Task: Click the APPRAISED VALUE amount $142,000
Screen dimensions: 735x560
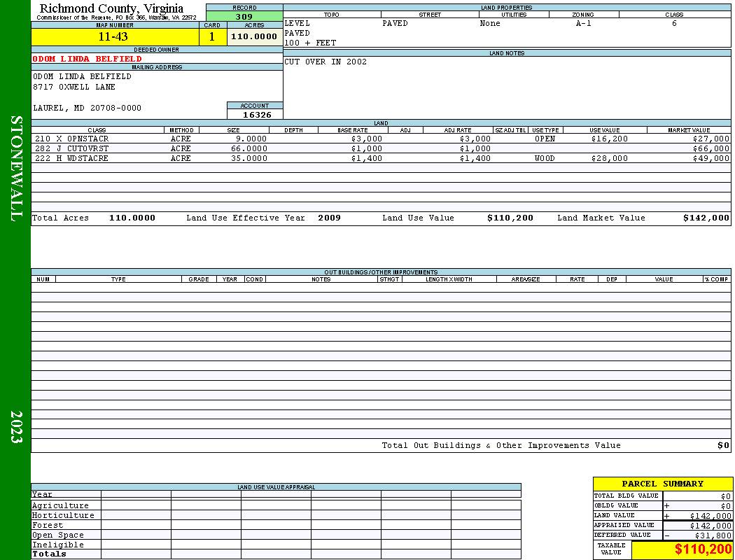Action: pyautogui.click(x=710, y=526)
